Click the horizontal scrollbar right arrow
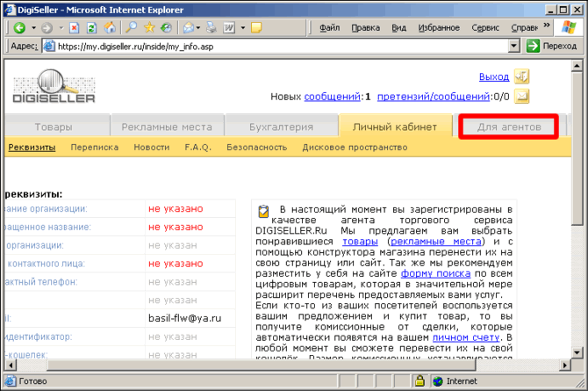 [x=565, y=365]
